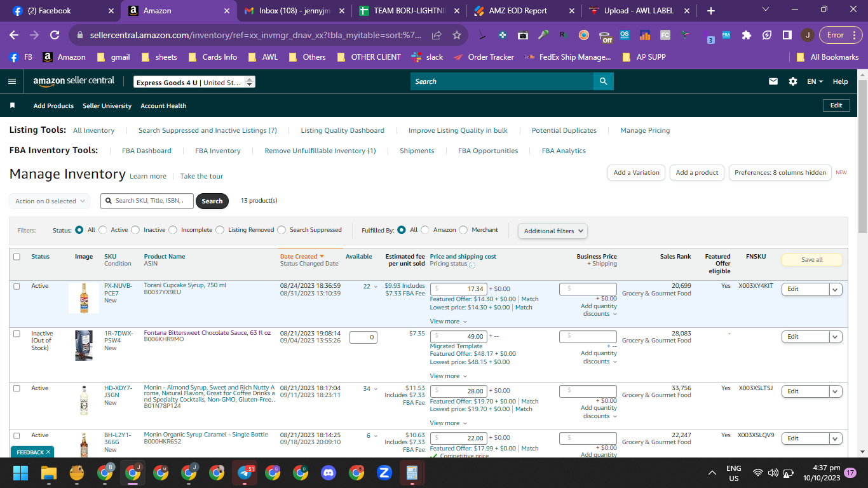Open the Windows Start menu
This screenshot has width=868, height=488.
coord(21,473)
